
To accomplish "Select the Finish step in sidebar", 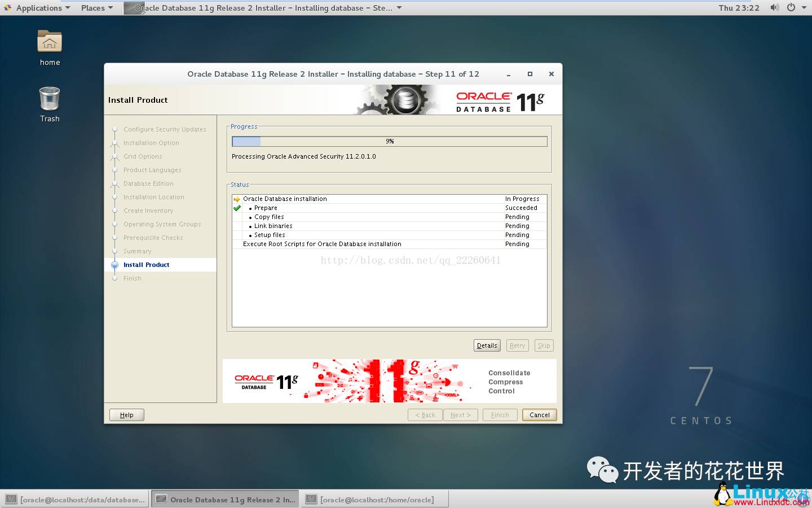I will [133, 278].
